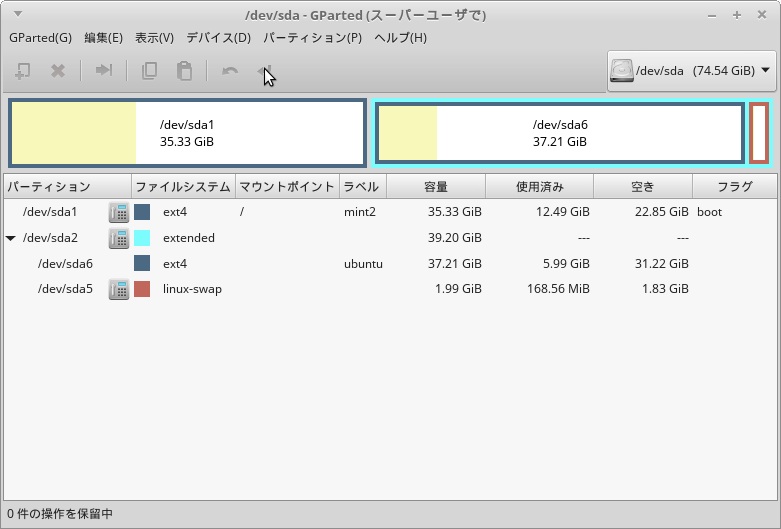Click the key icon in the /dev/sda2 row

click(x=119, y=238)
